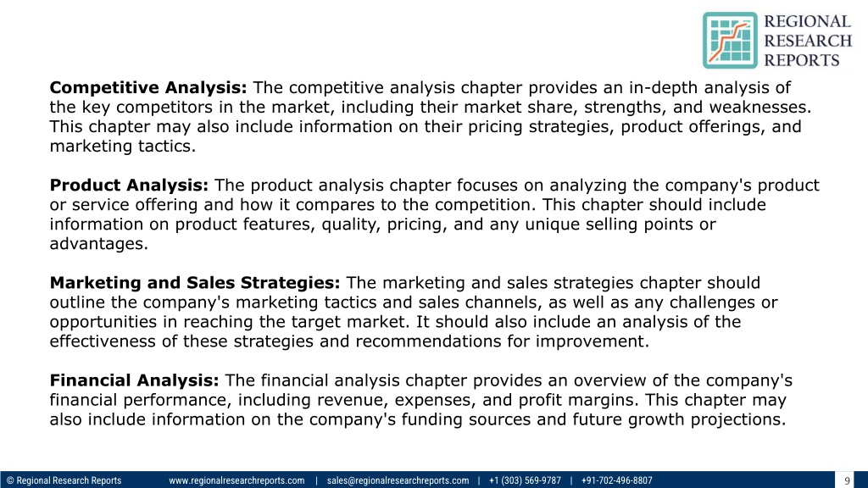Click the REGIONAL RESEARCH REPORTS logo text

(x=808, y=41)
